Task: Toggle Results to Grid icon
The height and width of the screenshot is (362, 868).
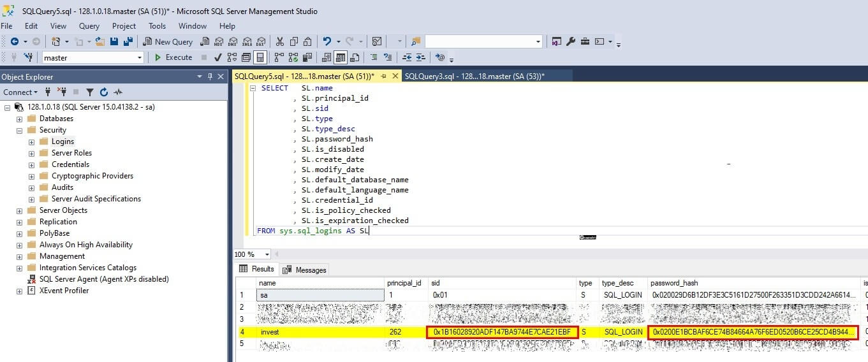Action: [340, 57]
